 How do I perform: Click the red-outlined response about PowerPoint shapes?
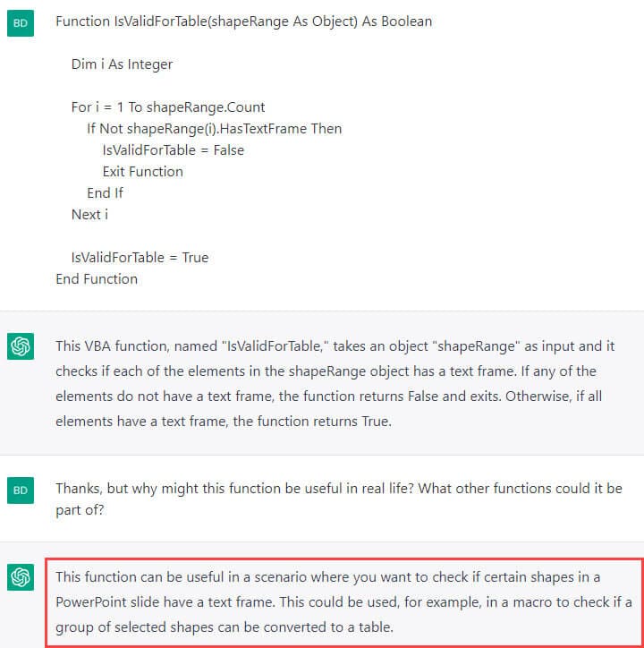point(344,602)
